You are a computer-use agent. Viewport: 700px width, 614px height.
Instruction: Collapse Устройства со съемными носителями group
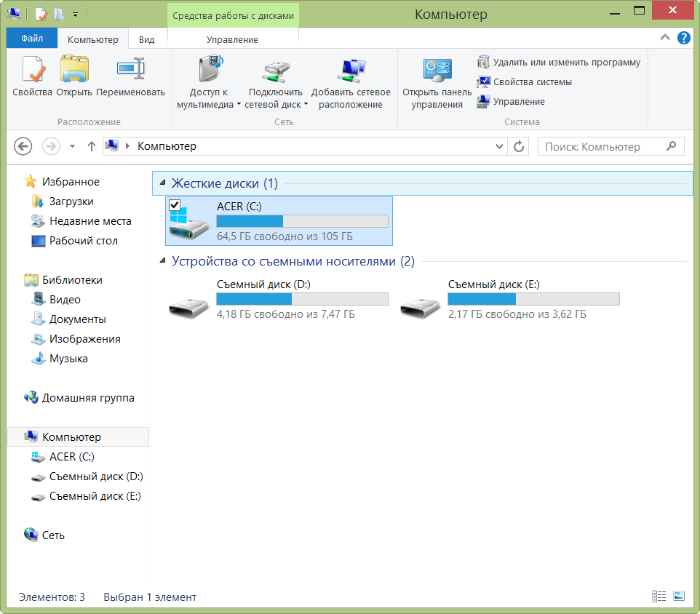tap(163, 260)
